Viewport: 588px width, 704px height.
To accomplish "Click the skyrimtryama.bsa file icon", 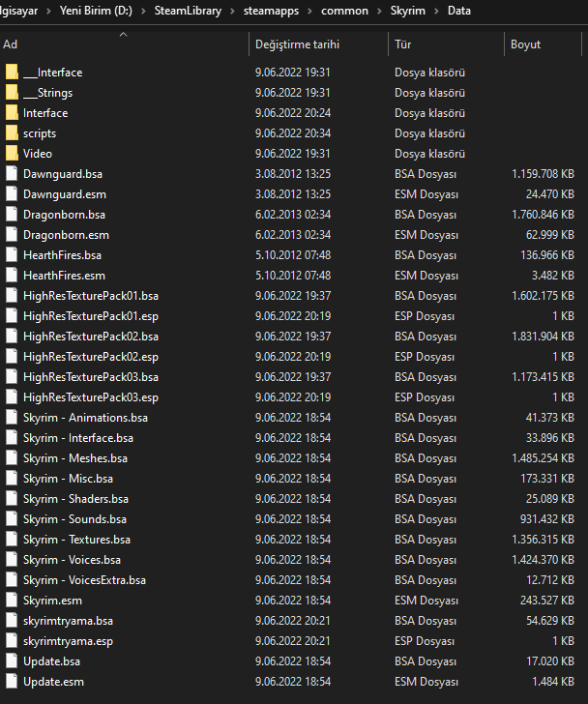I will (12, 621).
